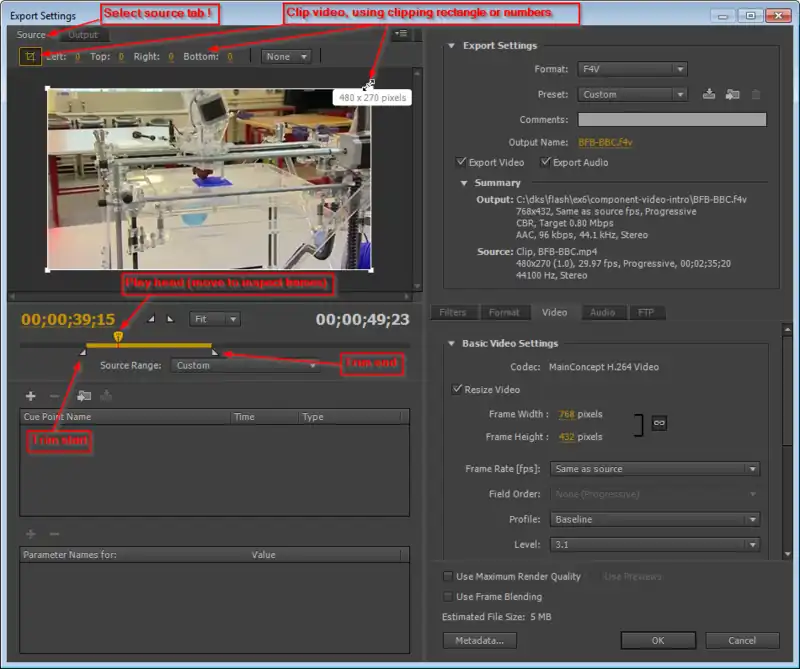The width and height of the screenshot is (800, 669).
Task: Click the Set Out Point triangle icon
Action: tap(170, 319)
